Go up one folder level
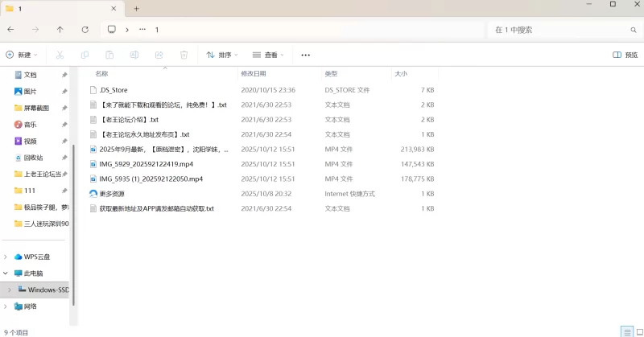Image resolution: width=644 pixels, height=337 pixels. coord(60,30)
